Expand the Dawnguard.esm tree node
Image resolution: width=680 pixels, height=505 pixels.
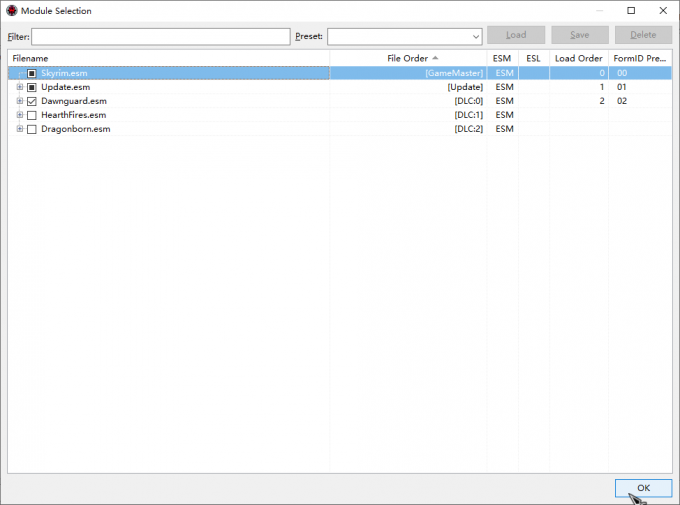pyautogui.click(x=20, y=101)
